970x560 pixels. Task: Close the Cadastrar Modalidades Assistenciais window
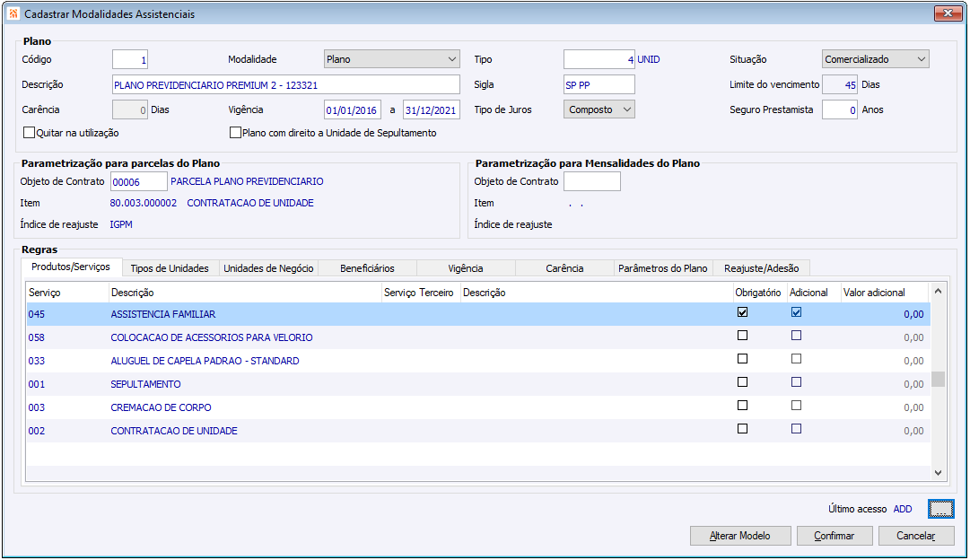pyautogui.click(x=947, y=13)
